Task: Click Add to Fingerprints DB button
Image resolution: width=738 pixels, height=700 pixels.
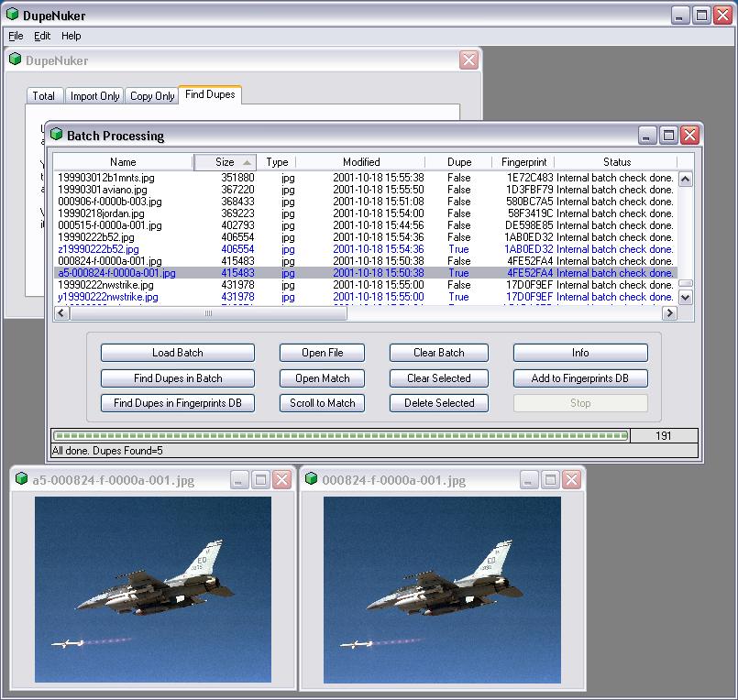Action: [x=579, y=378]
